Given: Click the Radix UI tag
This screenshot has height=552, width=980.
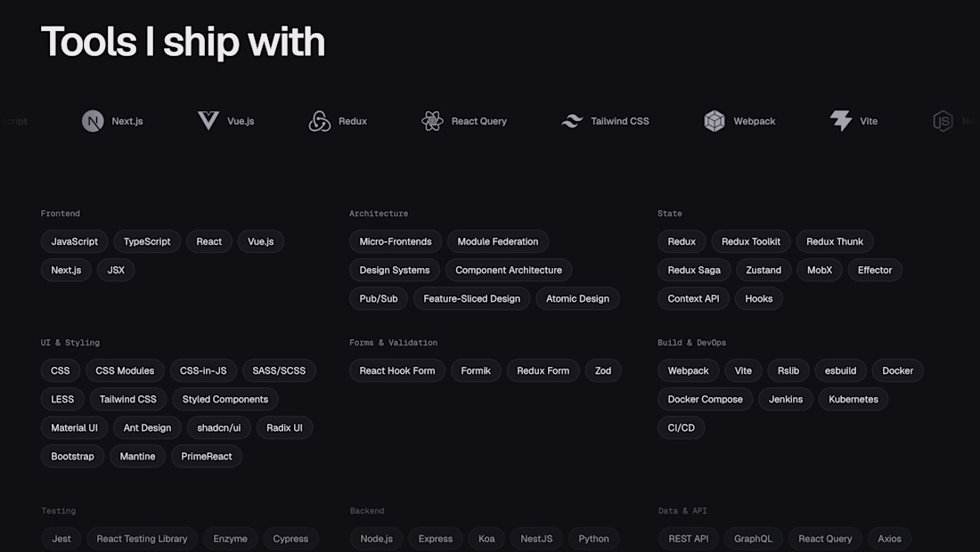Looking at the screenshot, I should pos(284,428).
